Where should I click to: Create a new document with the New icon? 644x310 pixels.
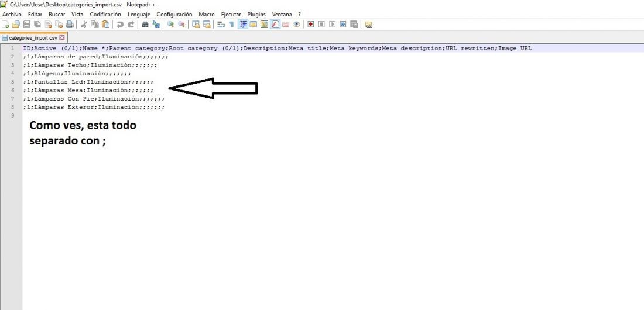click(5, 25)
